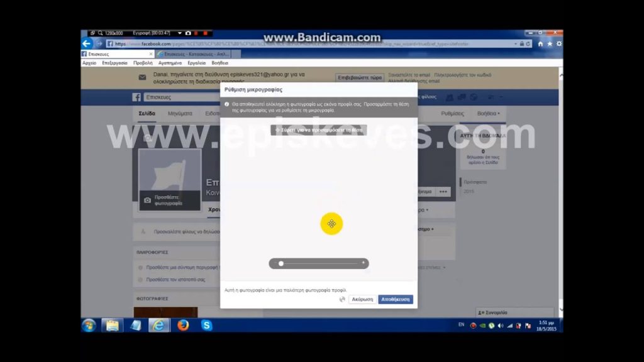Viewport: 644px width, 362px height.
Task: Cancel the dialog with Ακύρωση
Action: point(362,300)
